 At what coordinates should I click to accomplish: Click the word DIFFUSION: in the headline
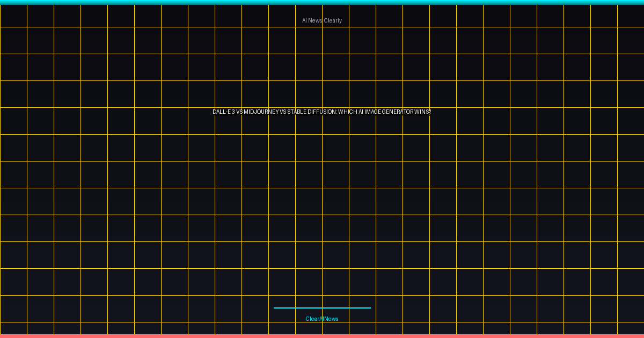(x=322, y=112)
